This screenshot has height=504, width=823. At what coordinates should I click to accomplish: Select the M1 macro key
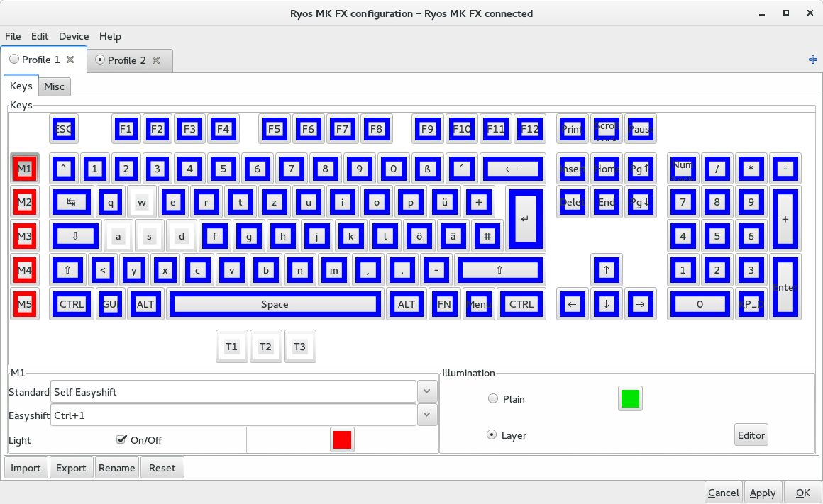point(25,169)
